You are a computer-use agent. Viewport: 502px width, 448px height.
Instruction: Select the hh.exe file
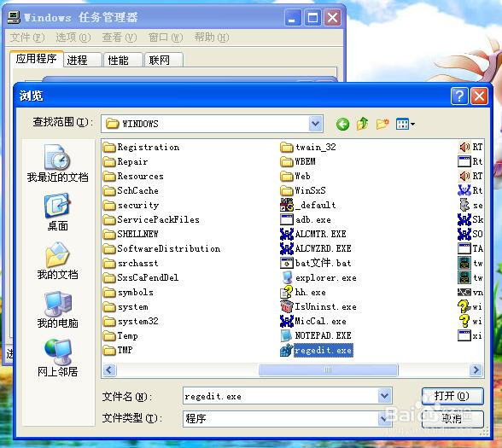pos(303,292)
